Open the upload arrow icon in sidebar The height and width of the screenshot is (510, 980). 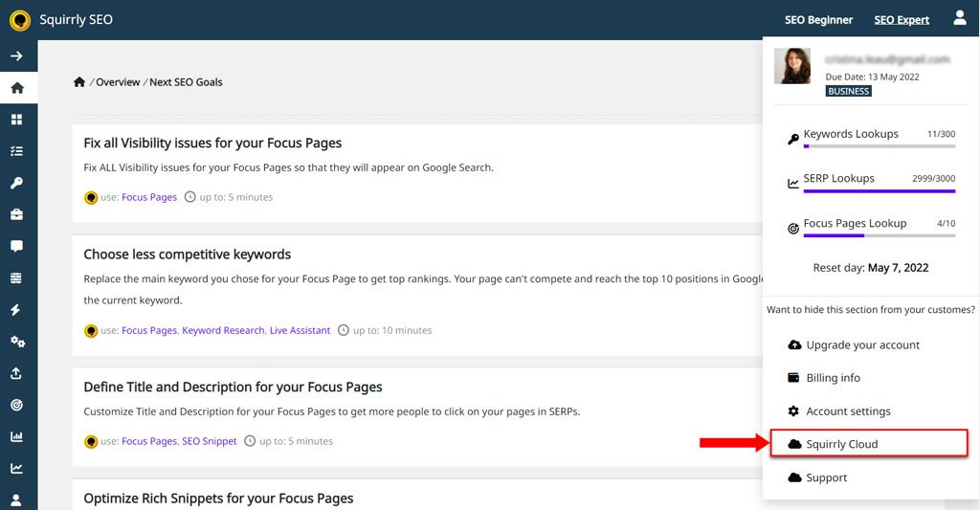pyautogui.click(x=17, y=373)
